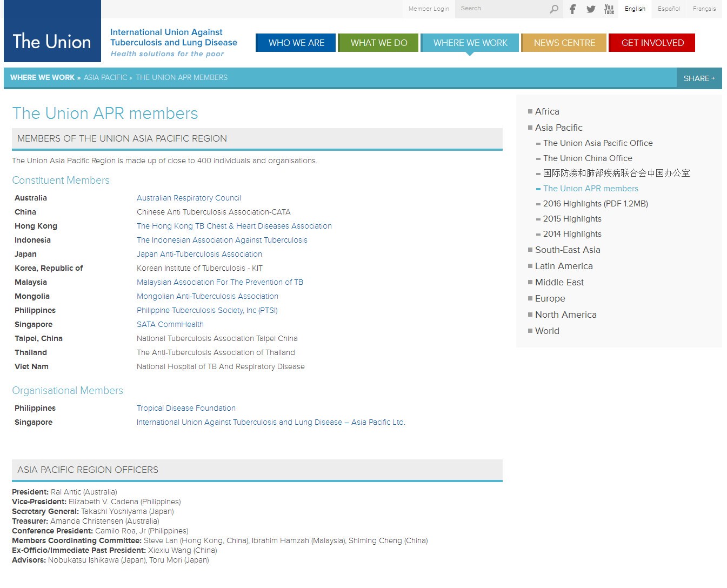The width and height of the screenshot is (727, 588).
Task: Click THE UNION APR MEMBERS breadcrumb
Action: 182,78
